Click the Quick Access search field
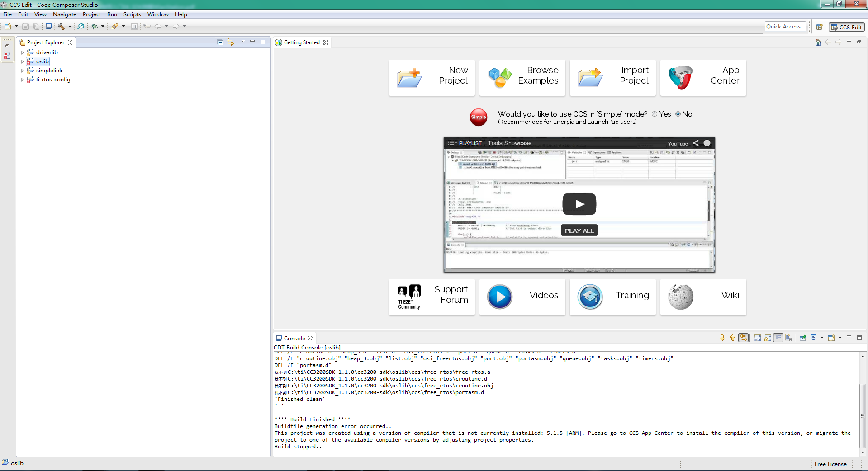 tap(785, 27)
